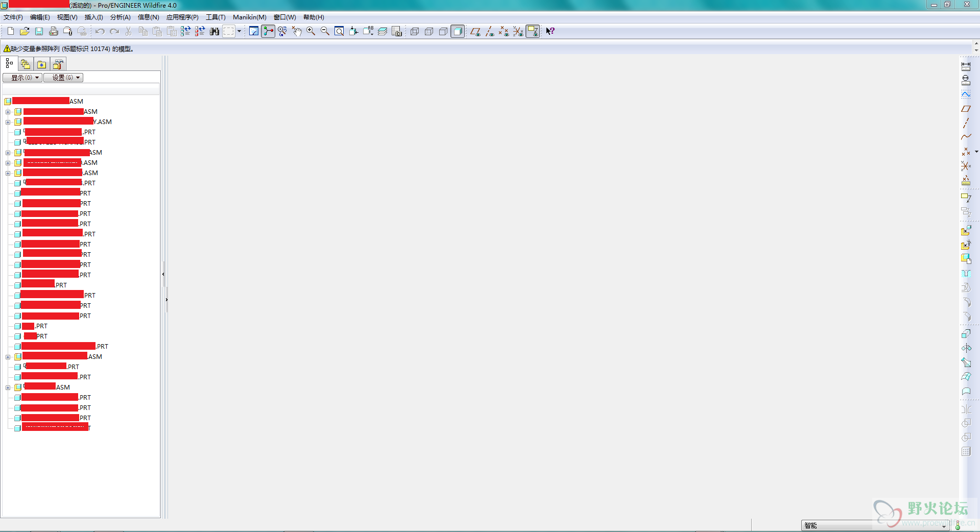This screenshot has height=532, width=980.
Task: Undo the last action
Action: pos(100,31)
